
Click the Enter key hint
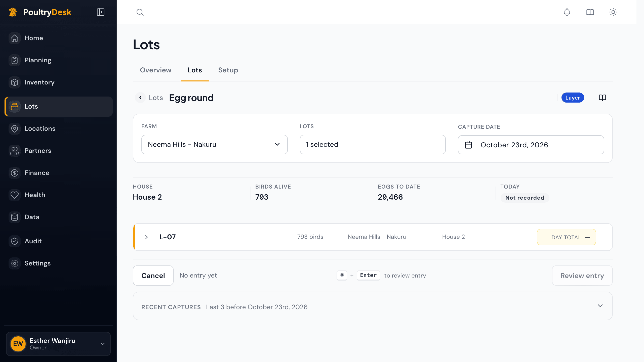point(368,275)
